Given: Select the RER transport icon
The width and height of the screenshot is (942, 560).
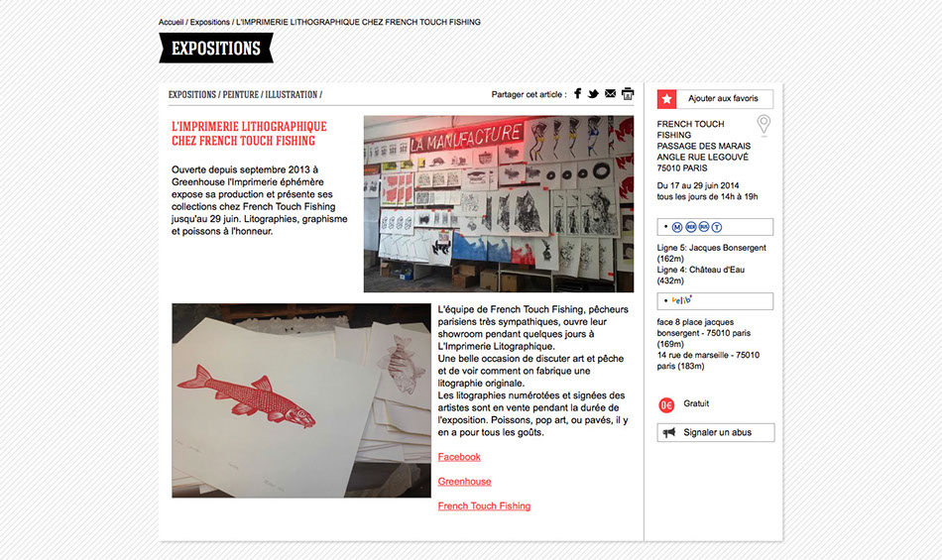Looking at the screenshot, I should 691,227.
